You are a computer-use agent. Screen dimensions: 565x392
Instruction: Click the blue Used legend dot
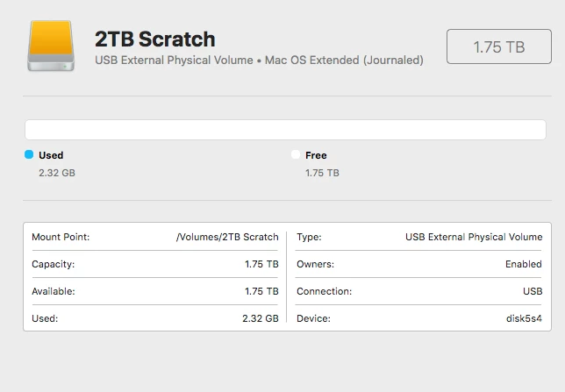coord(29,154)
